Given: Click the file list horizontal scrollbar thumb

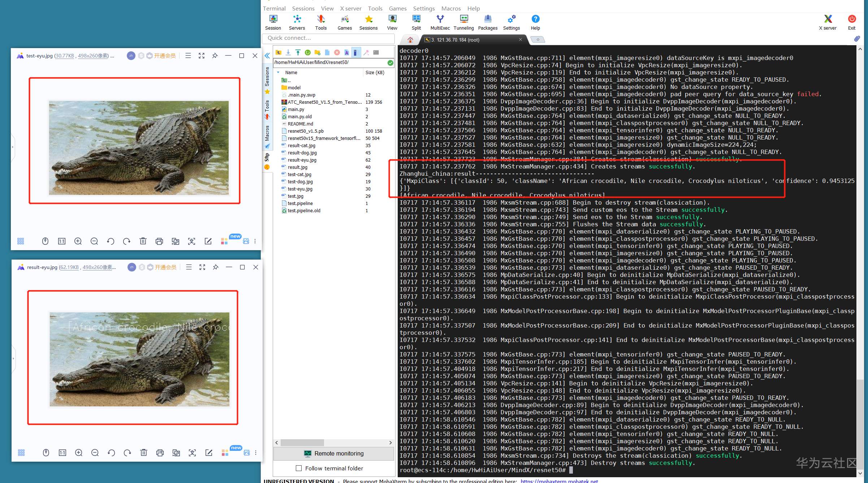Looking at the screenshot, I should click(302, 443).
